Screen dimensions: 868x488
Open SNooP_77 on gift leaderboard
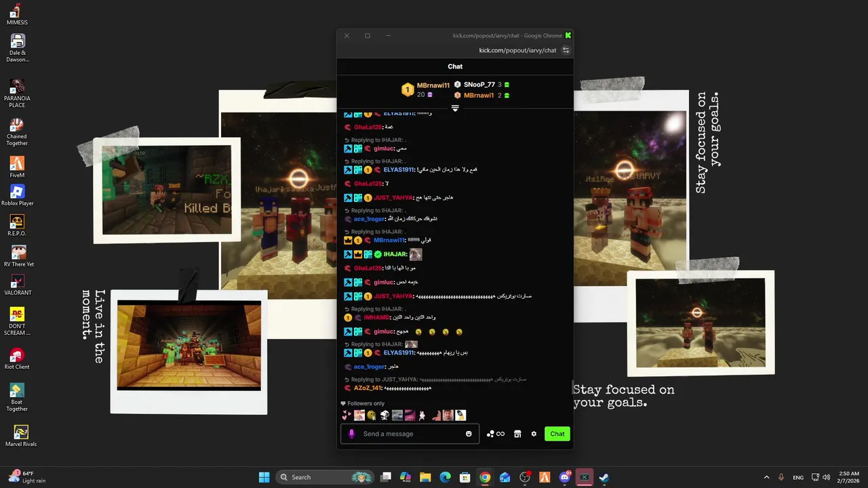479,85
